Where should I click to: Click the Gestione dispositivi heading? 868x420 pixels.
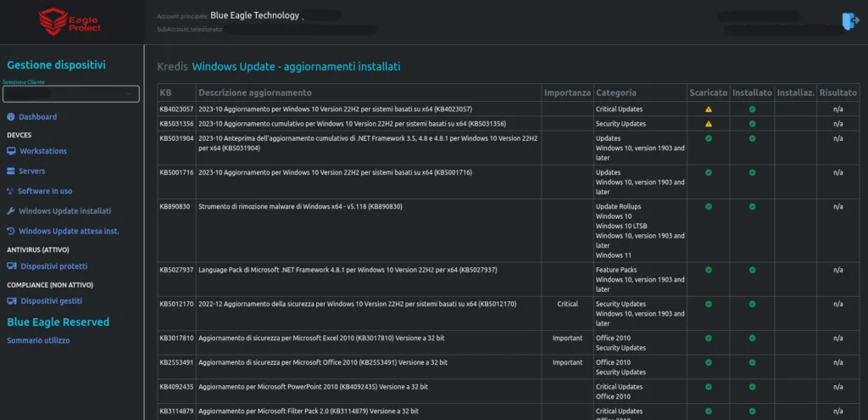tap(56, 64)
